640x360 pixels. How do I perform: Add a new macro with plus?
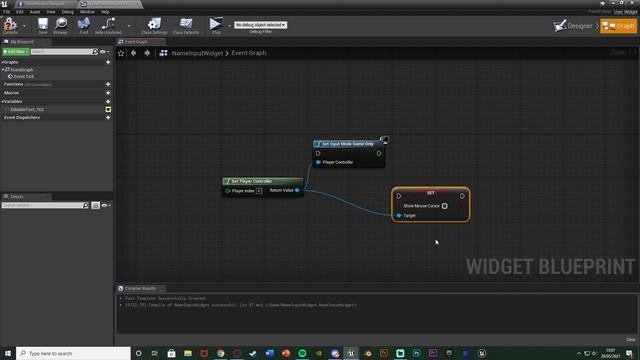[x=108, y=93]
